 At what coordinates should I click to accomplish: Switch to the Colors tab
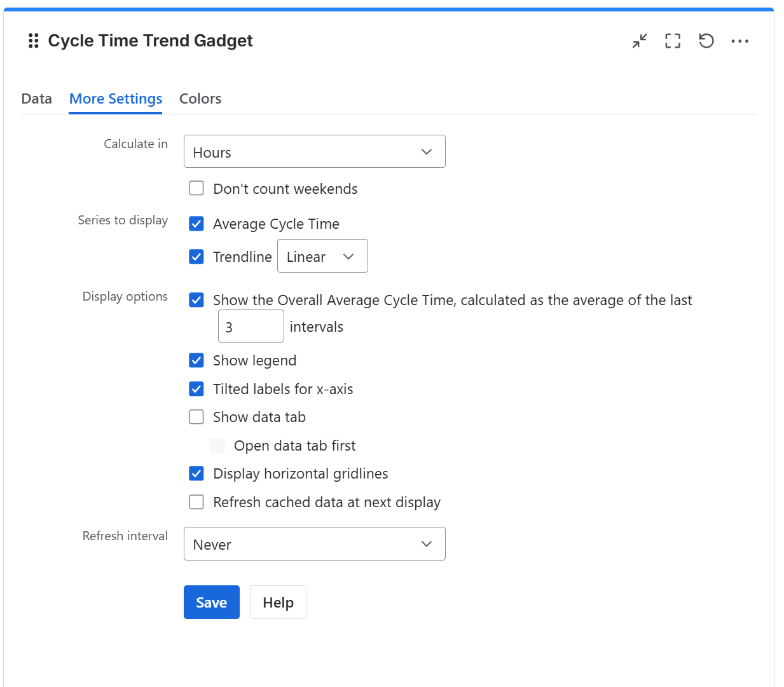click(x=200, y=99)
